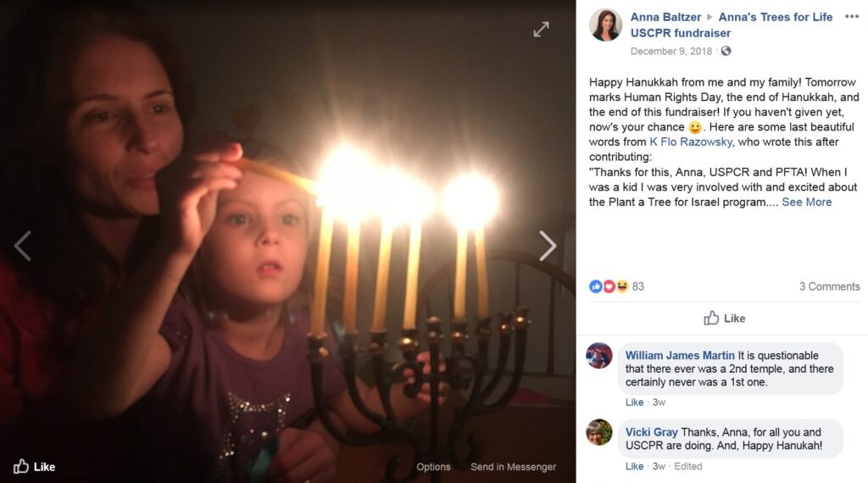Click Send in Messenger
Image resolution: width=868 pixels, height=483 pixels.
[513, 466]
